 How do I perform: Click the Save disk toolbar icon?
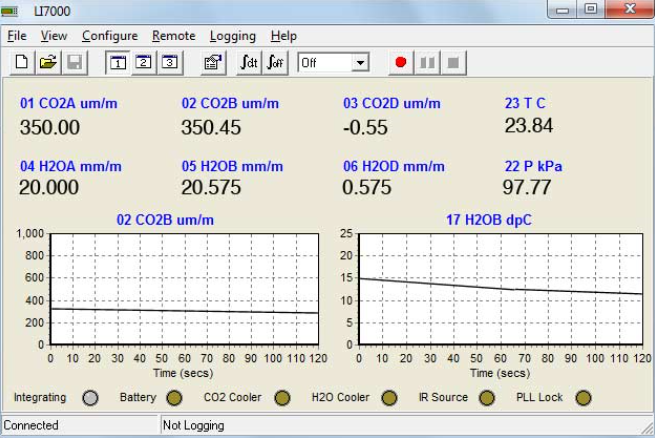74,63
